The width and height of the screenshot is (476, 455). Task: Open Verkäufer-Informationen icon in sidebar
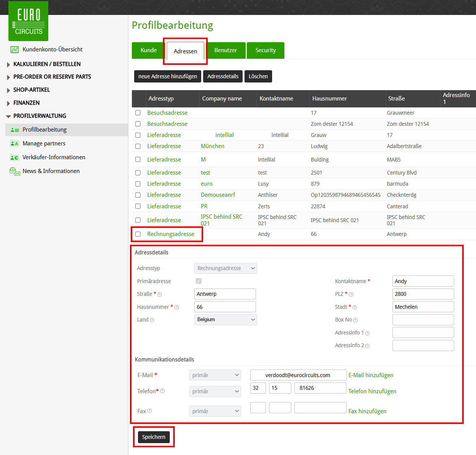(x=15, y=157)
